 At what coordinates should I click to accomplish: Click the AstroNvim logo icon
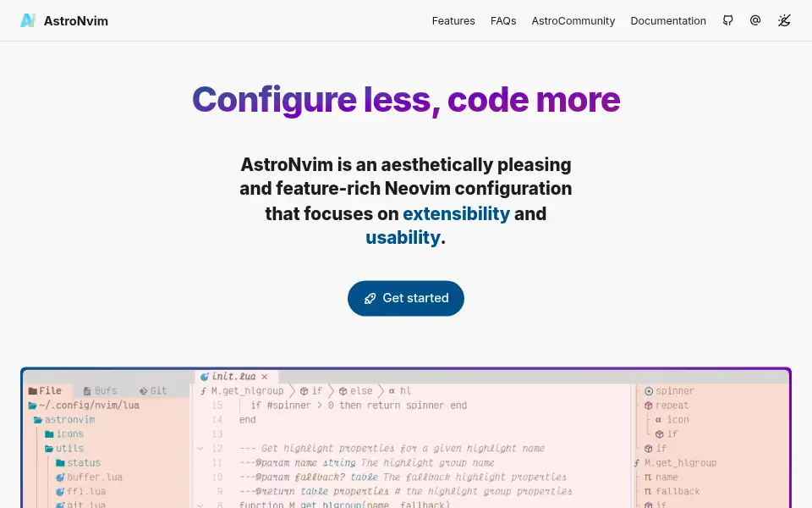pos(28,20)
